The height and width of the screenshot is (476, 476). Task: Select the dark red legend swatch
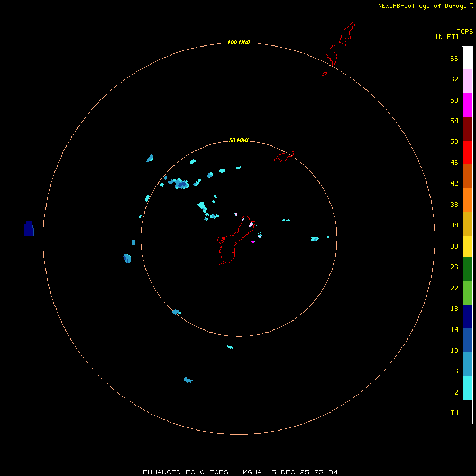[x=467, y=129]
